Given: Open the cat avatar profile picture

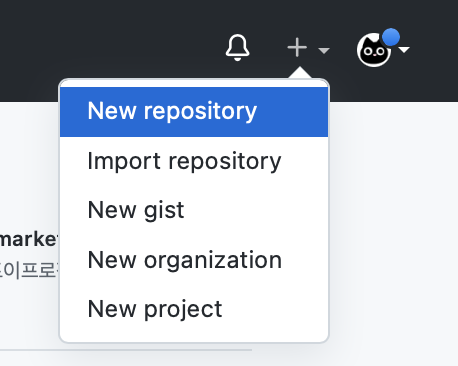Looking at the screenshot, I should pyautogui.click(x=374, y=50).
